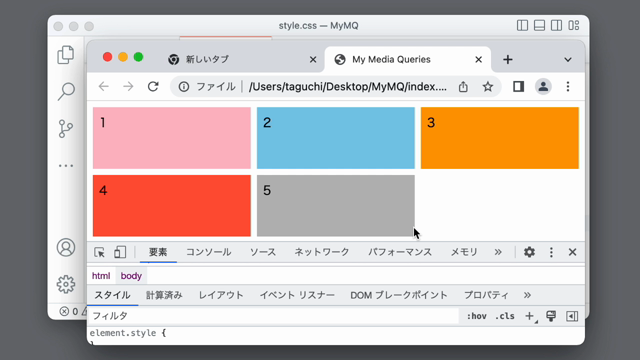
Task: Open DevTools settings gear
Action: point(529,252)
